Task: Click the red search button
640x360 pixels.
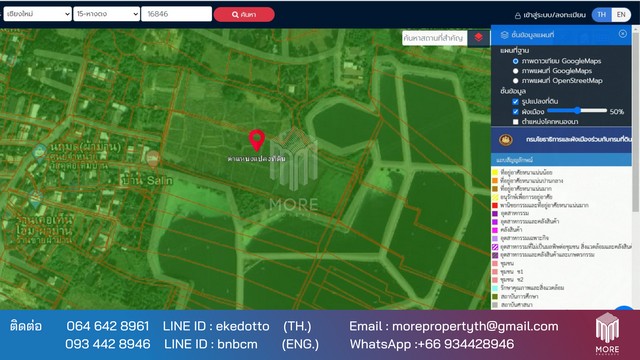Action: (244, 15)
